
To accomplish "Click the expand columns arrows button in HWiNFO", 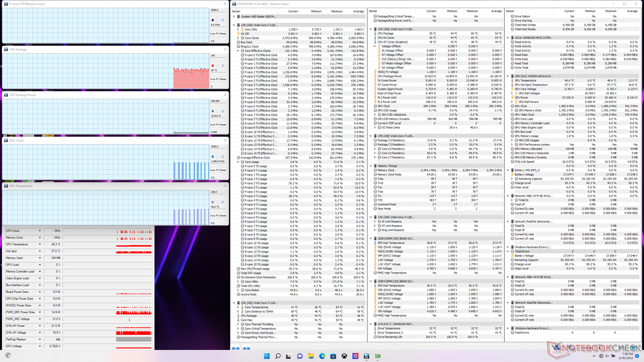I will click(x=236, y=348).
